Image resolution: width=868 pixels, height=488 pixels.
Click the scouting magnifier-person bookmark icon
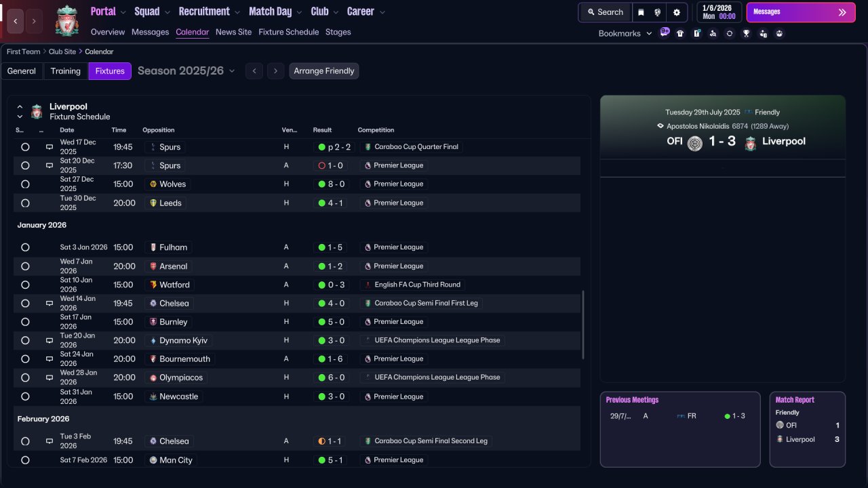click(713, 33)
